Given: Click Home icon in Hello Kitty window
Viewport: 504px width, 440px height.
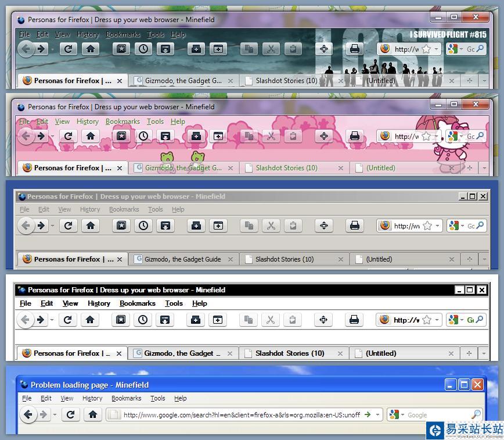Looking at the screenshot, I should pos(91,137).
